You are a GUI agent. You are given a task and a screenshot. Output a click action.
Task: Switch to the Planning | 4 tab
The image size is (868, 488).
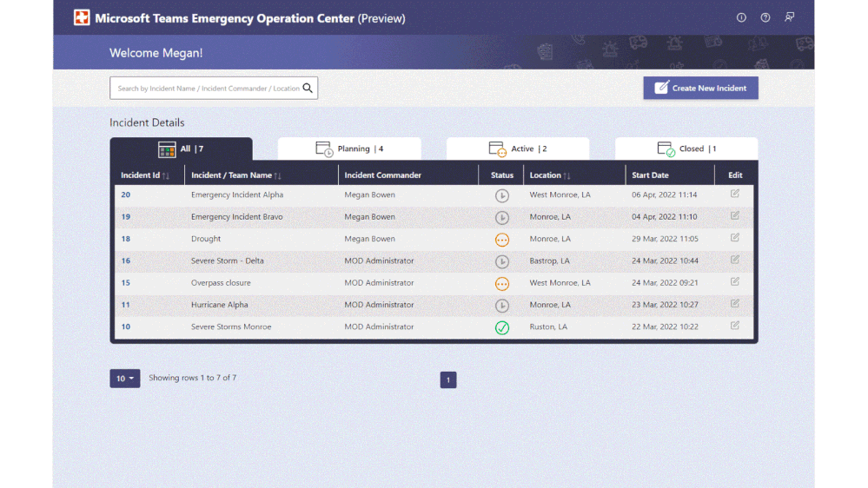coord(349,148)
